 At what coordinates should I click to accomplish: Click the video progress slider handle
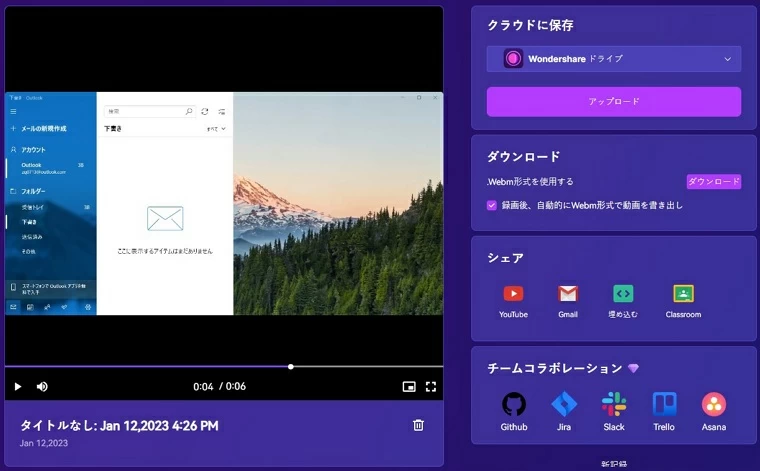291,367
